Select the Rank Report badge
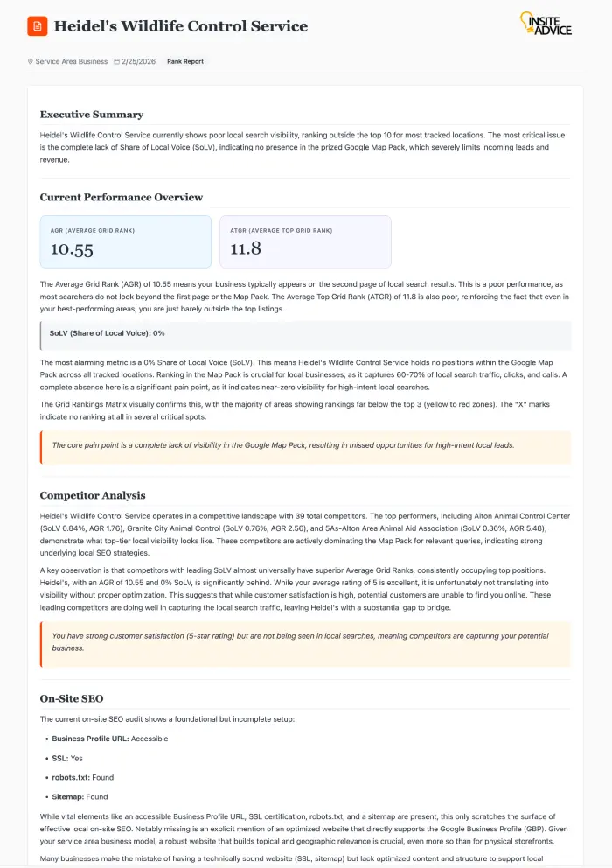This screenshot has height=868, width=612. point(185,62)
